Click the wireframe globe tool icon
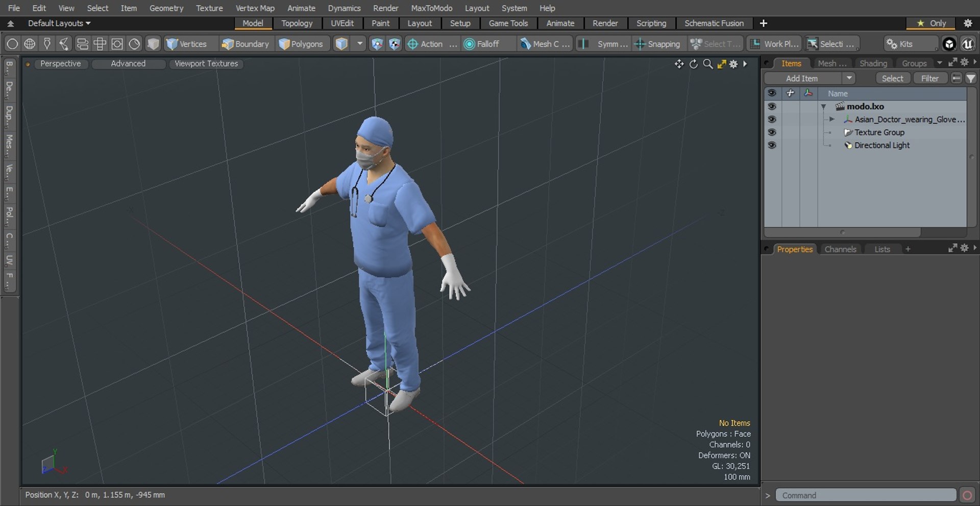 [30, 44]
